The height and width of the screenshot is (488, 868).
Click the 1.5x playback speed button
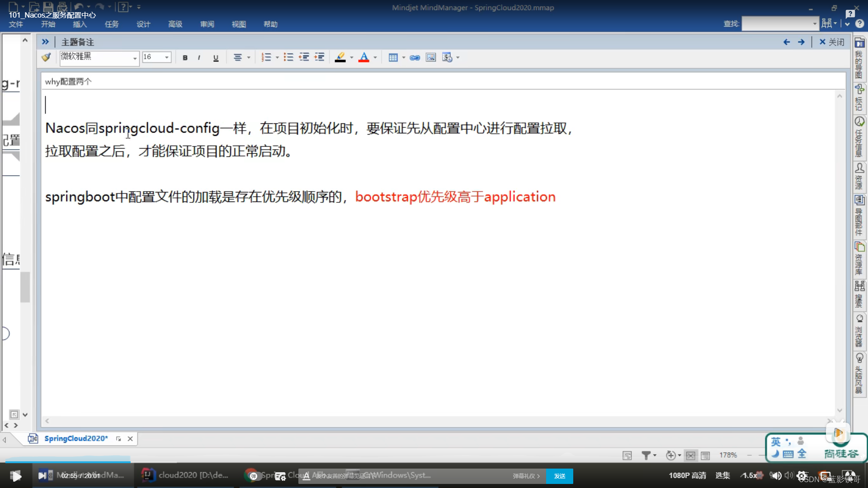coord(750,475)
